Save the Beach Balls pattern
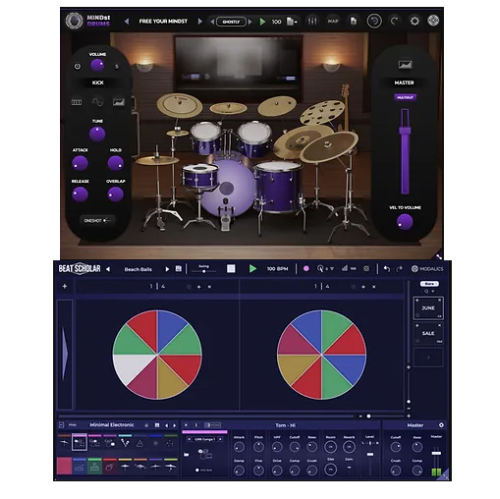 coord(179,269)
